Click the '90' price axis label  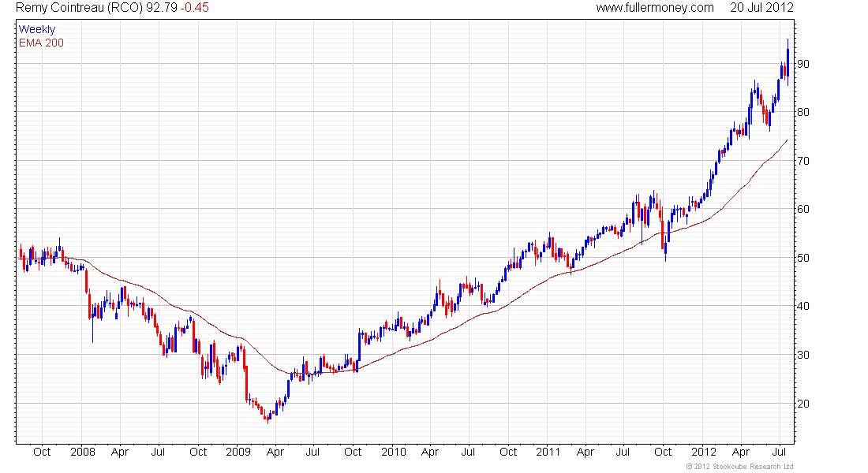pos(803,64)
